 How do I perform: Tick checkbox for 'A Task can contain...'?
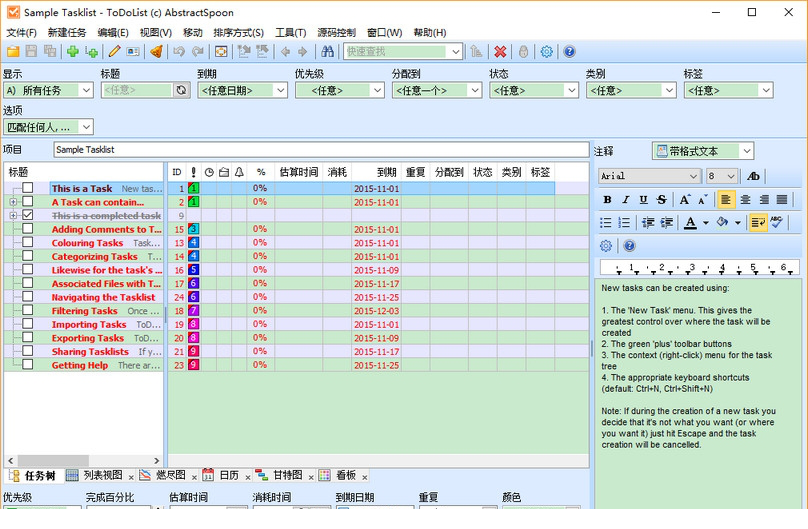pos(28,201)
